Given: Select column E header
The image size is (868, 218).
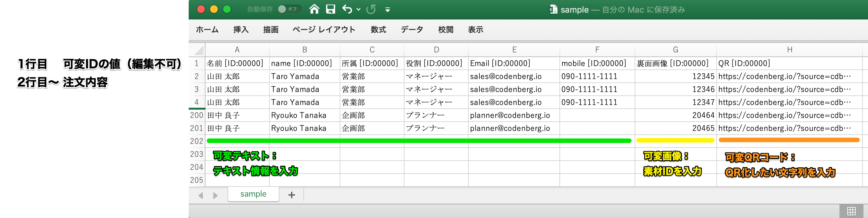Looking at the screenshot, I should click(x=514, y=50).
